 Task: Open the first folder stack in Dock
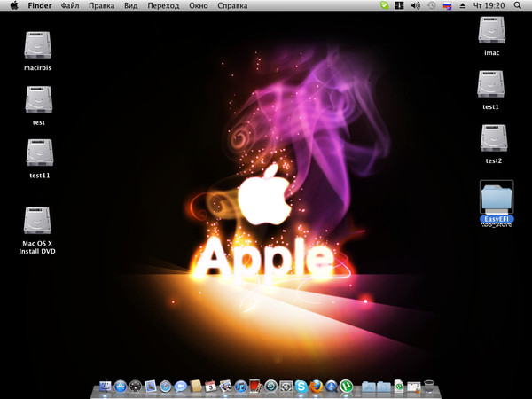pyautogui.click(x=368, y=387)
